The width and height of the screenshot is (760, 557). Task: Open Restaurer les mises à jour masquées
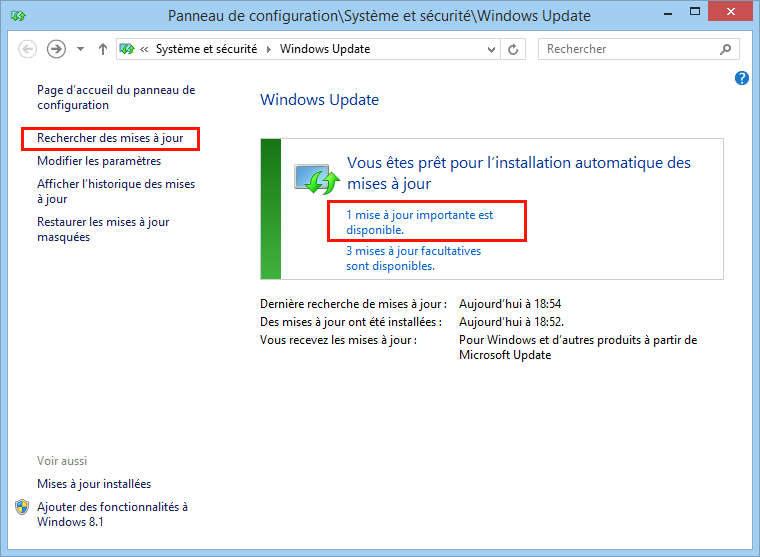(x=103, y=229)
